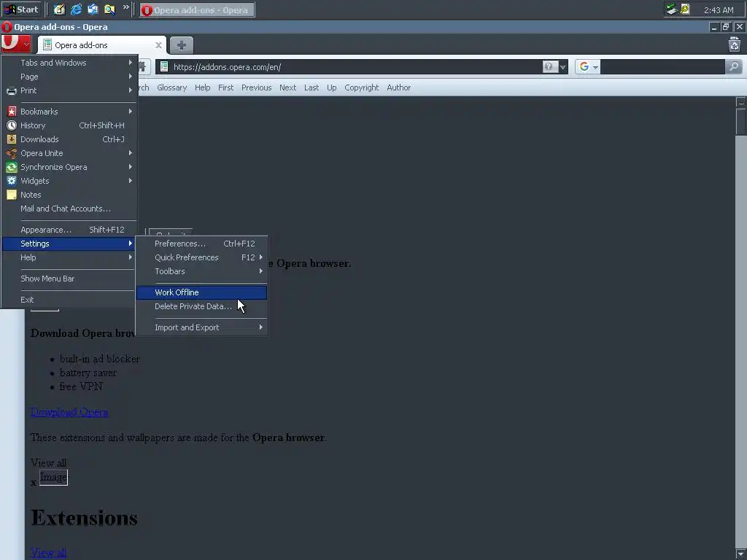747x560 pixels.
Task: Click the address bar question-mark badge
Action: 549,66
